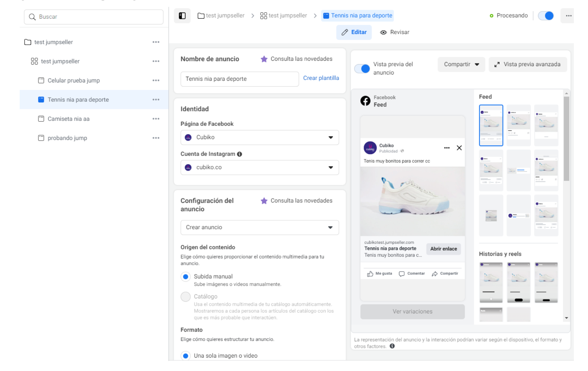Image resolution: width=588 pixels, height=371 pixels.
Task: Click the Crear plantilla link
Action: tap(321, 78)
